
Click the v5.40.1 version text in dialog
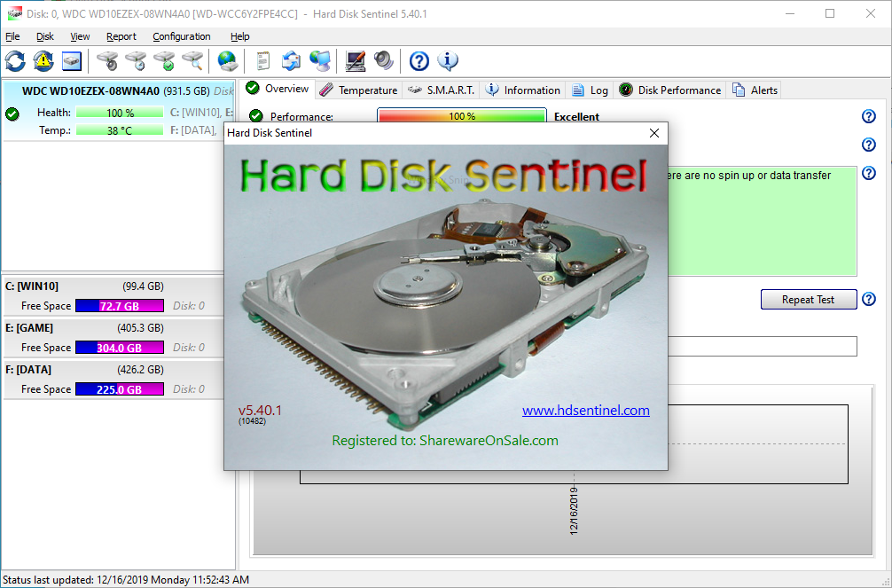[x=260, y=411]
